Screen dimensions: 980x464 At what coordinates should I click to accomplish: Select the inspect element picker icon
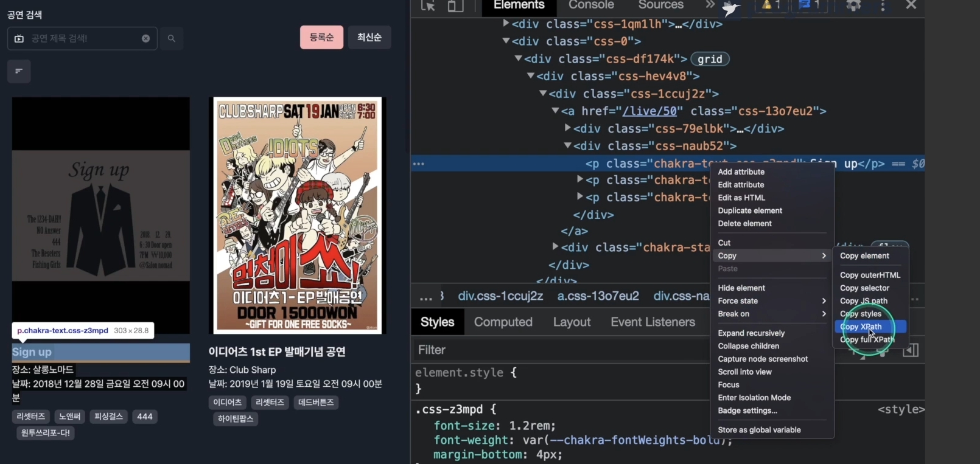428,5
